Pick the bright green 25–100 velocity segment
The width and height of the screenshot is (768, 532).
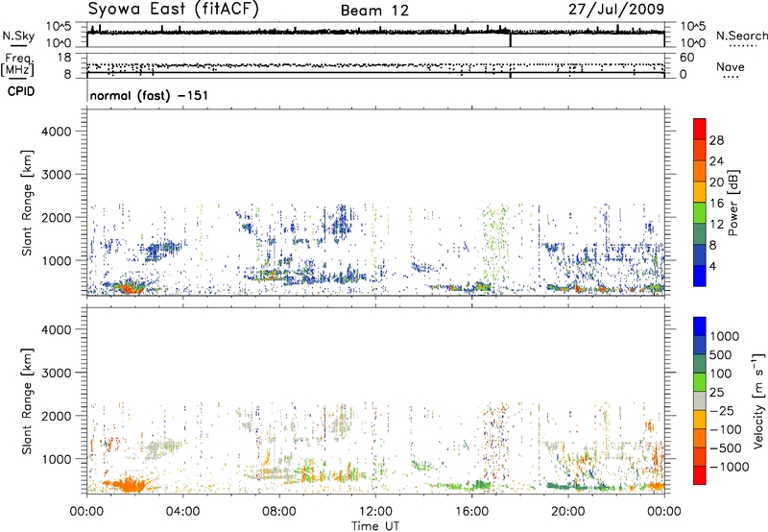coord(700,382)
